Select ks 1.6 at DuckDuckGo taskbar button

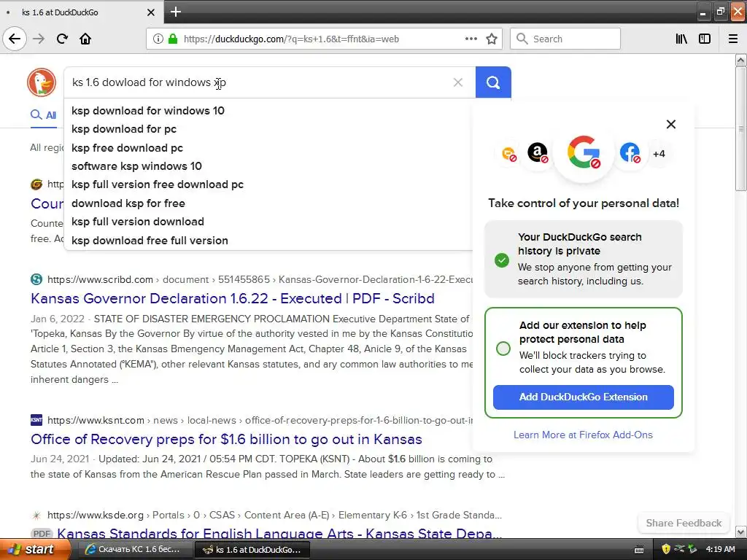point(252,550)
